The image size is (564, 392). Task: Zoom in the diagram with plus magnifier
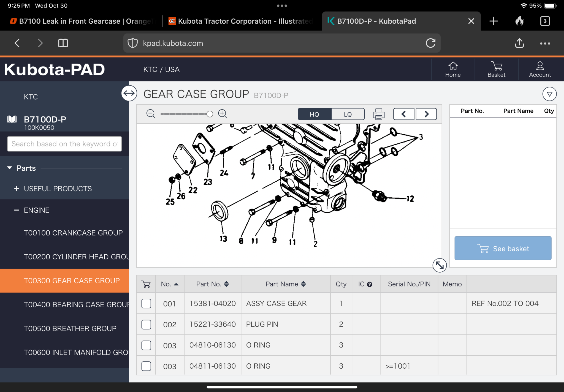click(x=223, y=114)
